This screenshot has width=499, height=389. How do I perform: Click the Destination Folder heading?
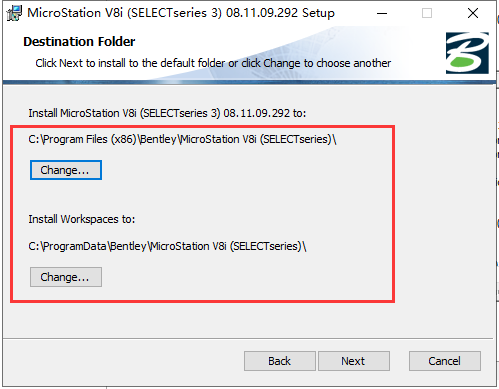pyautogui.click(x=79, y=42)
